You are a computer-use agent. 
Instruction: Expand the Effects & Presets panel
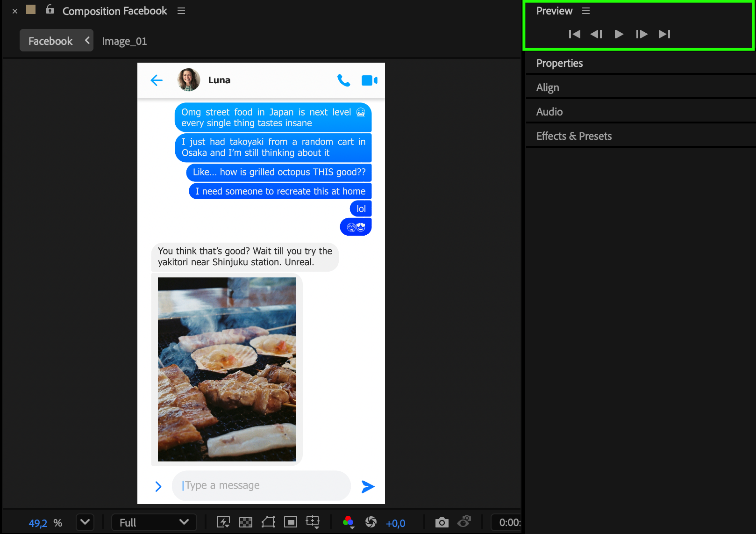tap(574, 136)
